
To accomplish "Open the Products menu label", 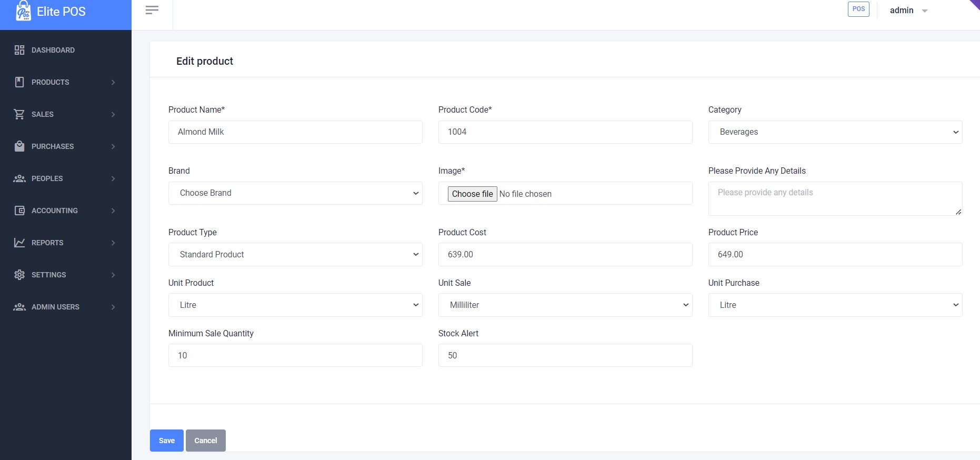I will click(51, 82).
